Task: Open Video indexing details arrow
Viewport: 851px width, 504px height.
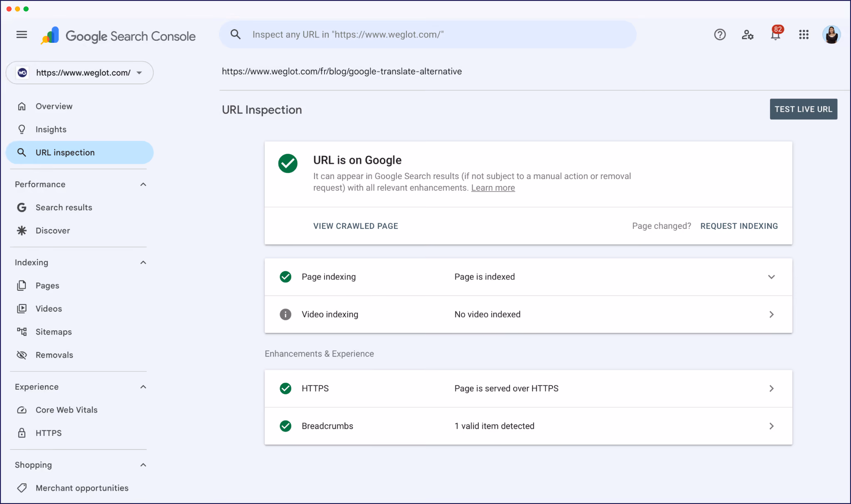Action: pyautogui.click(x=771, y=315)
